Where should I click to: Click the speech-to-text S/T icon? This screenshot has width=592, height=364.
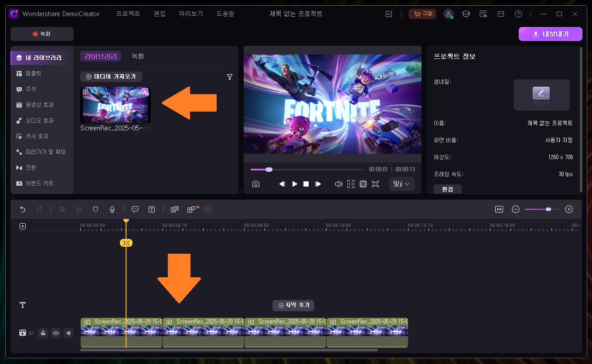pyautogui.click(x=175, y=209)
